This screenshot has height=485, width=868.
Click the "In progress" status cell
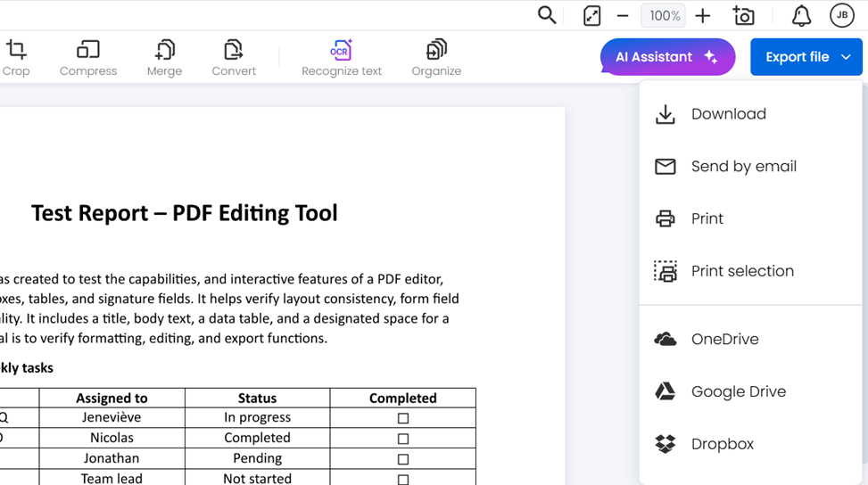258,417
